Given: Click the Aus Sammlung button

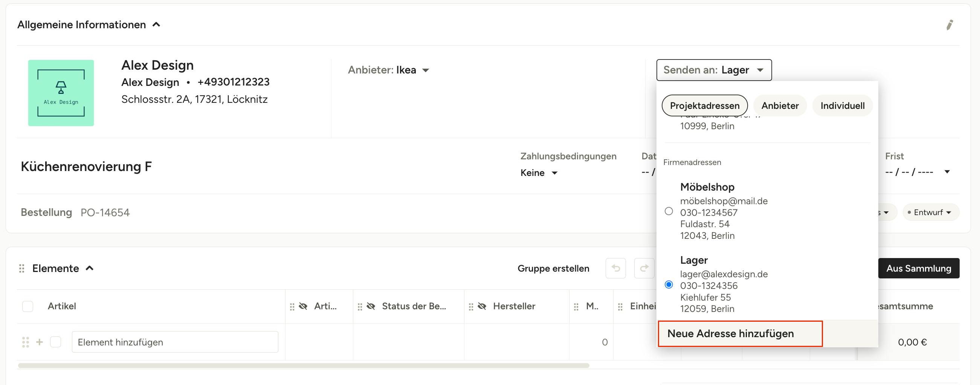Looking at the screenshot, I should [918, 268].
